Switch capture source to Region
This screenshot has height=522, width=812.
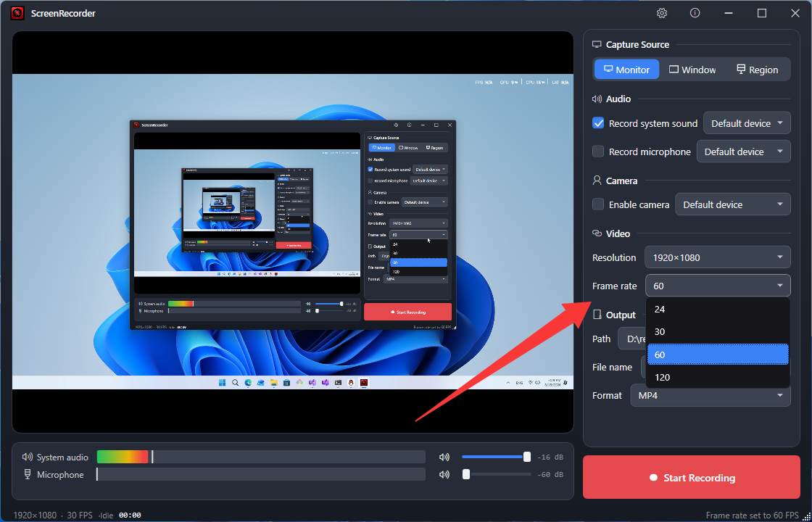click(757, 70)
